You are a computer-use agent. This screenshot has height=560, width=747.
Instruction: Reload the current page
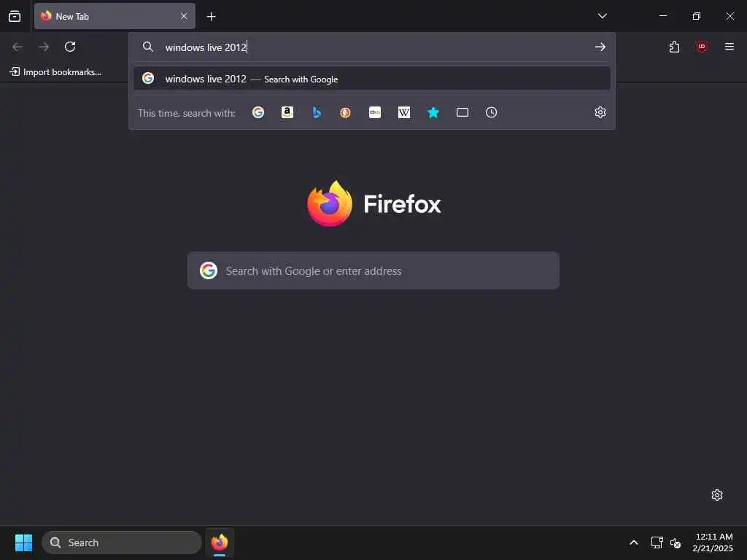70,47
